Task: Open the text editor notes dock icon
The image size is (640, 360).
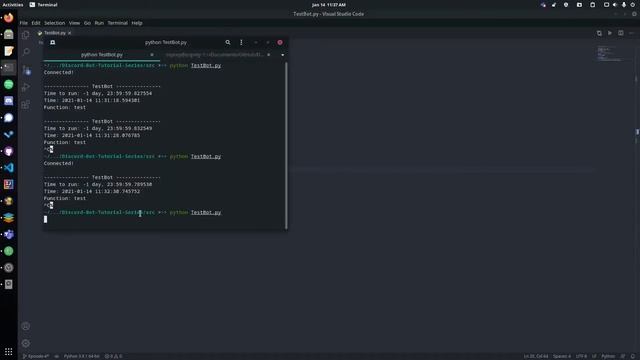Action: [9, 51]
